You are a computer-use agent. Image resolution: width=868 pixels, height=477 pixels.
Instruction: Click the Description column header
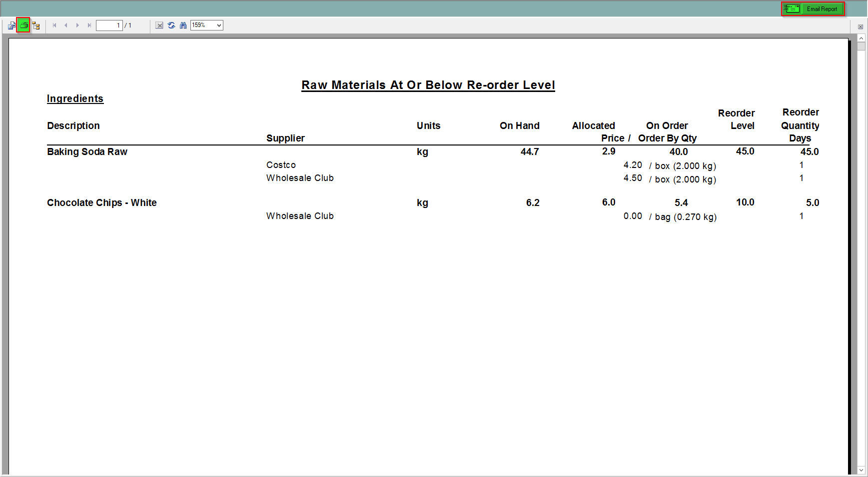click(x=73, y=125)
